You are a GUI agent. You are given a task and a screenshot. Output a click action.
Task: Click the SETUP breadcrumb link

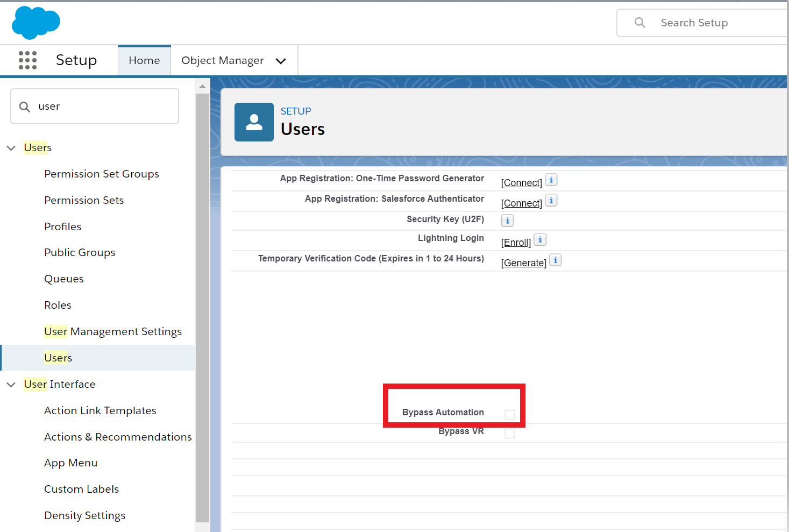(296, 111)
